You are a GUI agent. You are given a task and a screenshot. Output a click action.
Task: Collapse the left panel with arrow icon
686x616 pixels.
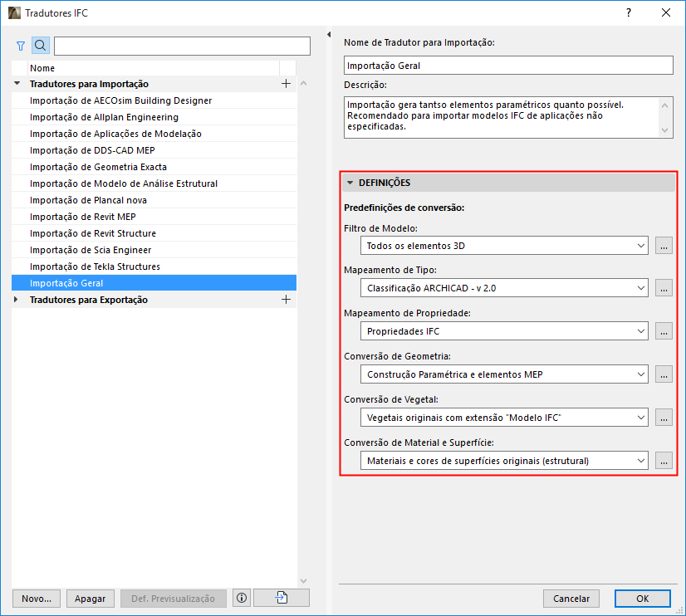329,35
